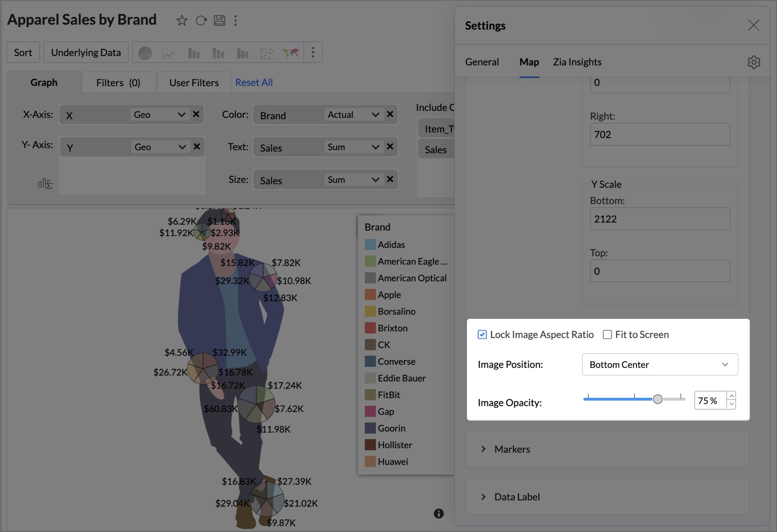
Task: Expand the Data Label section
Action: 516,497
